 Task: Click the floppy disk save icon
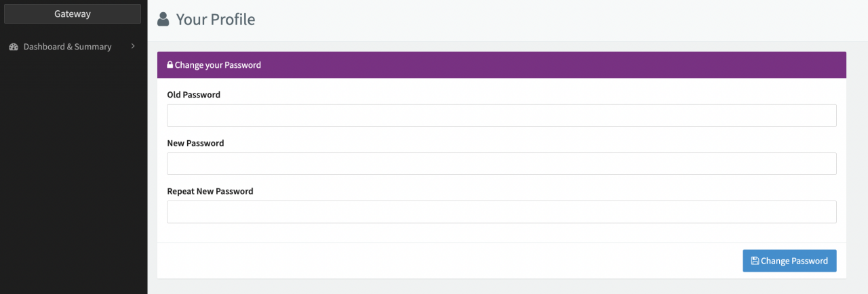755,261
